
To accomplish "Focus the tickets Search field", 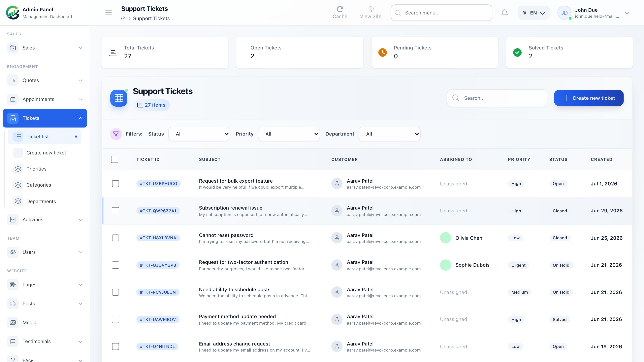I will (x=497, y=98).
